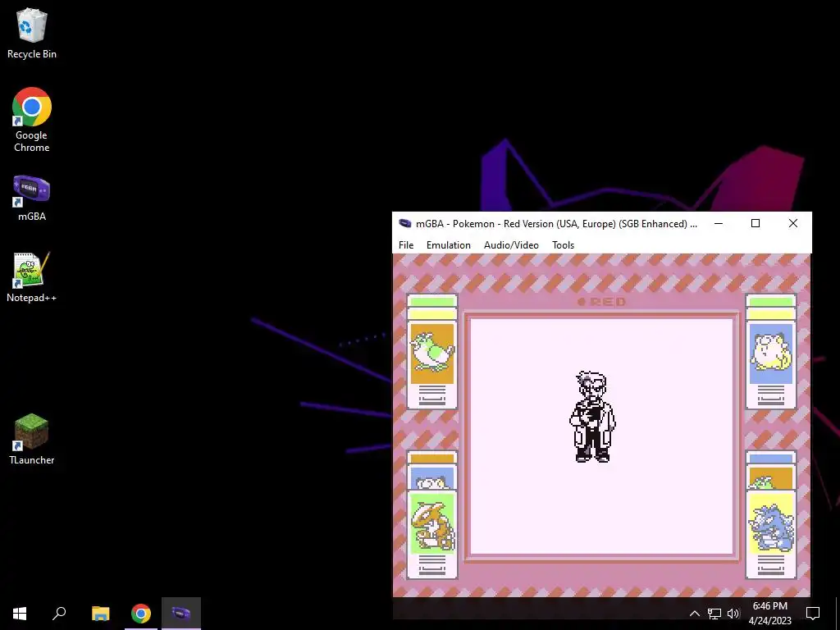Show hidden system tray icons
This screenshot has height=630, width=840.
(x=694, y=614)
